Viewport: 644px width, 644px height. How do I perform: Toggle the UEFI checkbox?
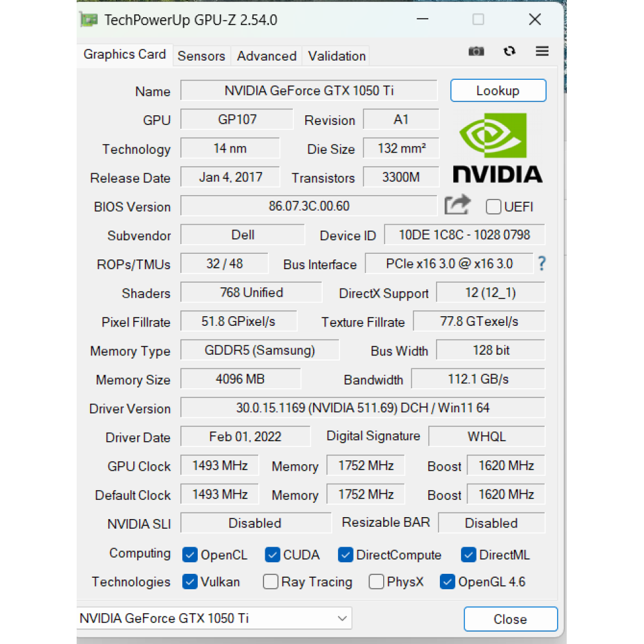pos(493,207)
